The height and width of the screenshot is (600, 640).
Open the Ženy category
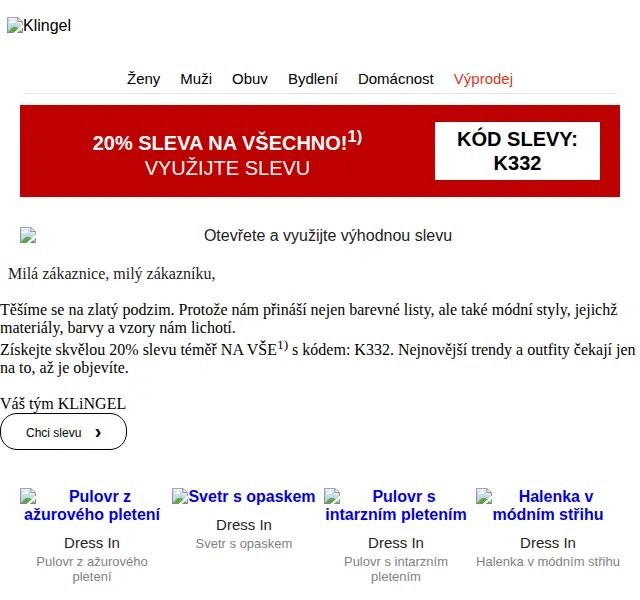(143, 79)
